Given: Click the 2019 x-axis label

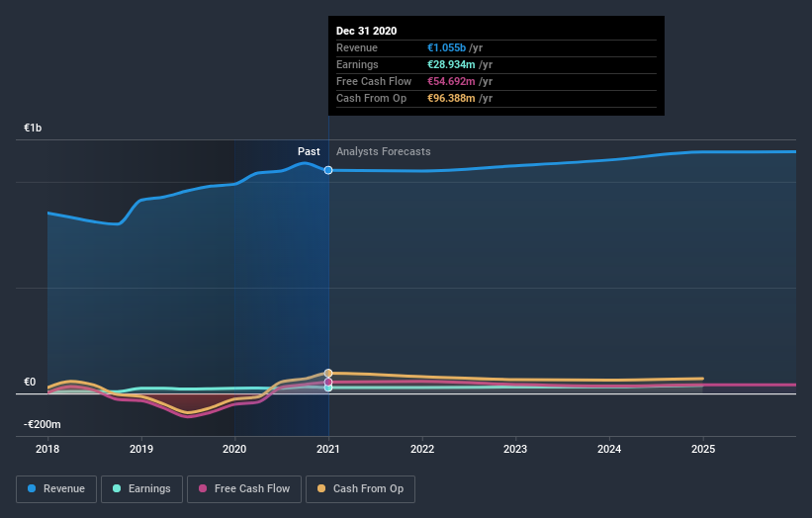Looking at the screenshot, I should [x=141, y=449].
